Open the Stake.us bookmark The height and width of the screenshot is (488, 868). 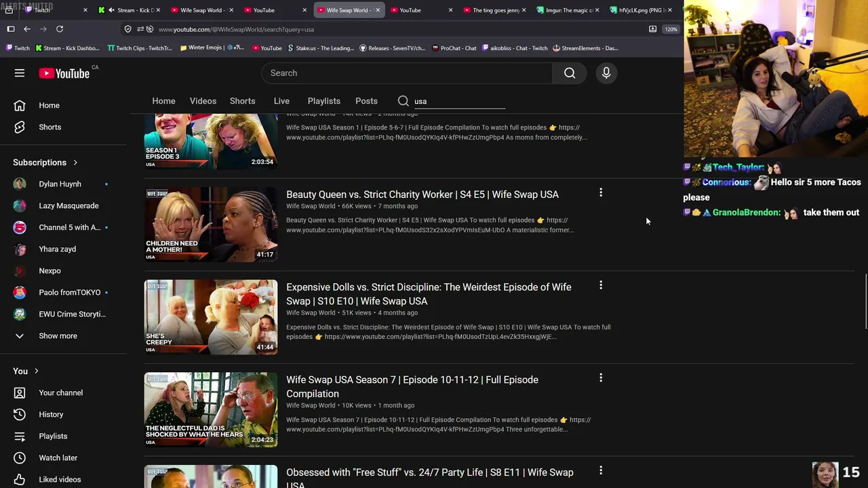[321, 48]
